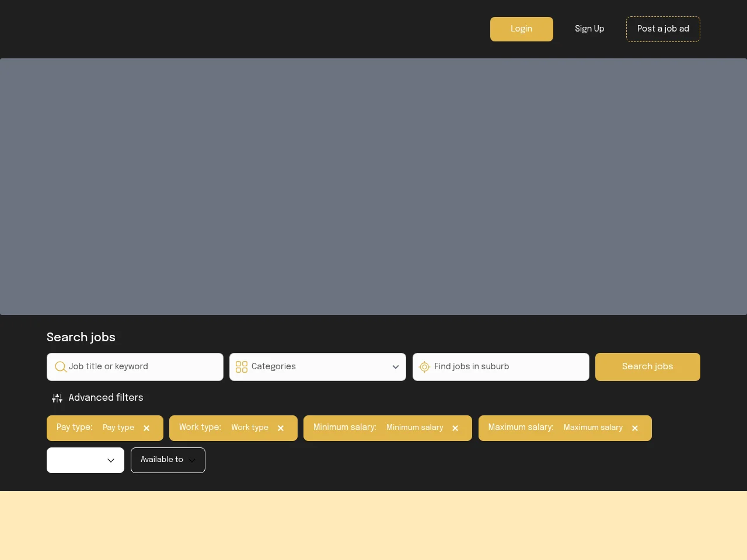Open the Maximum salary selector
The height and width of the screenshot is (560, 747).
593,428
